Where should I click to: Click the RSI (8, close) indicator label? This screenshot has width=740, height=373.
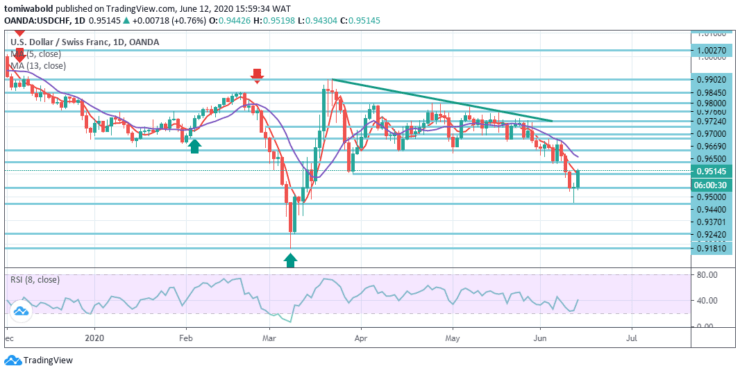click(x=35, y=280)
